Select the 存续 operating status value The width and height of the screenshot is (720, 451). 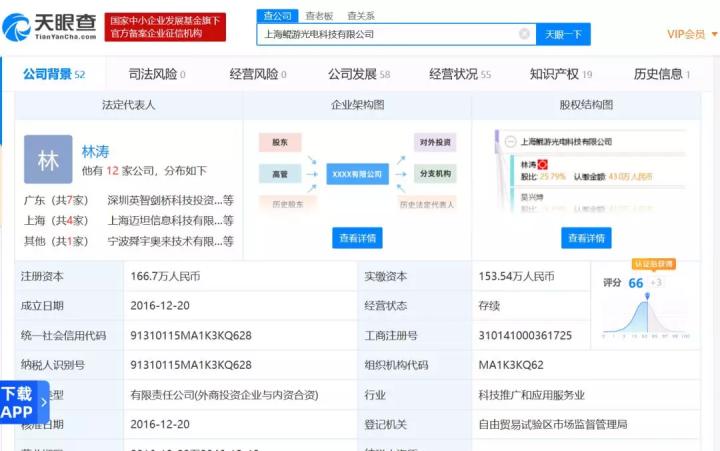pos(489,306)
